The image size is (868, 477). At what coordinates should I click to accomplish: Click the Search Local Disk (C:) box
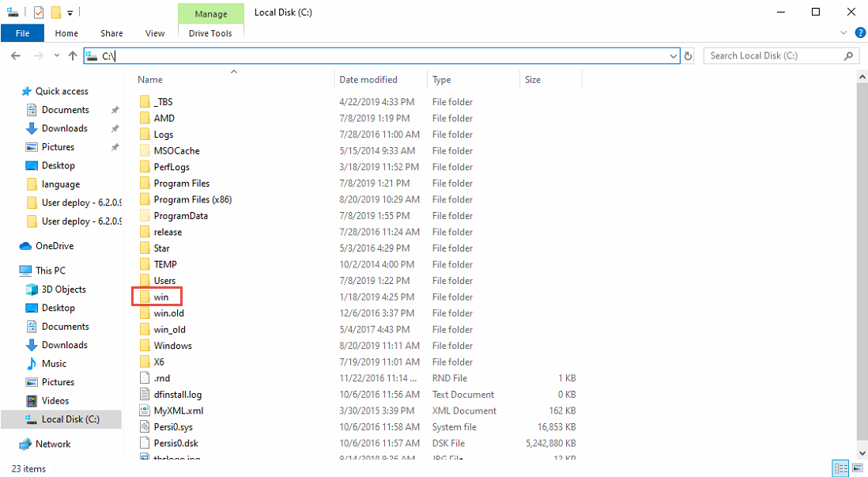(775, 56)
